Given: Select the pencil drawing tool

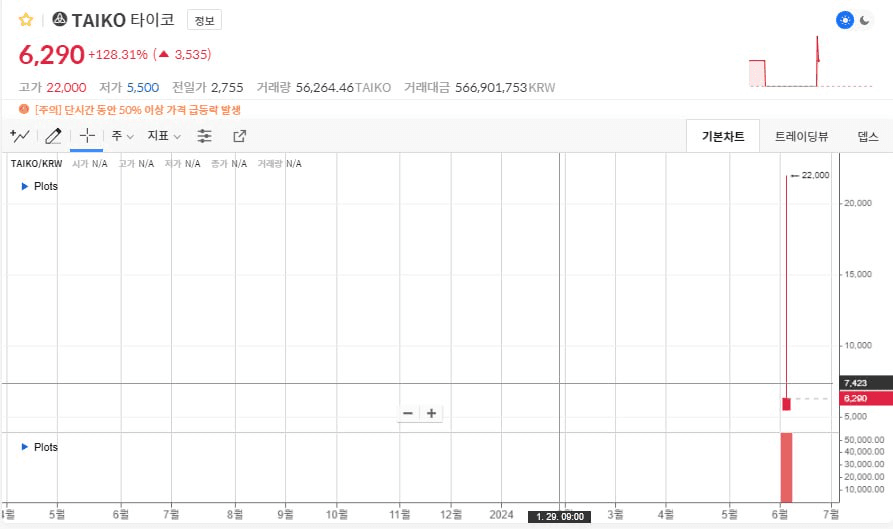Looking at the screenshot, I should [x=53, y=136].
